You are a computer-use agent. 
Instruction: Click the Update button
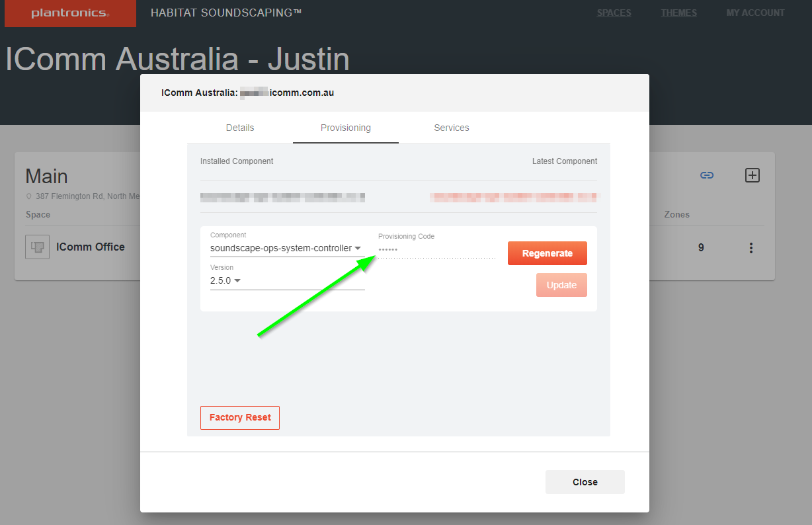(x=561, y=285)
